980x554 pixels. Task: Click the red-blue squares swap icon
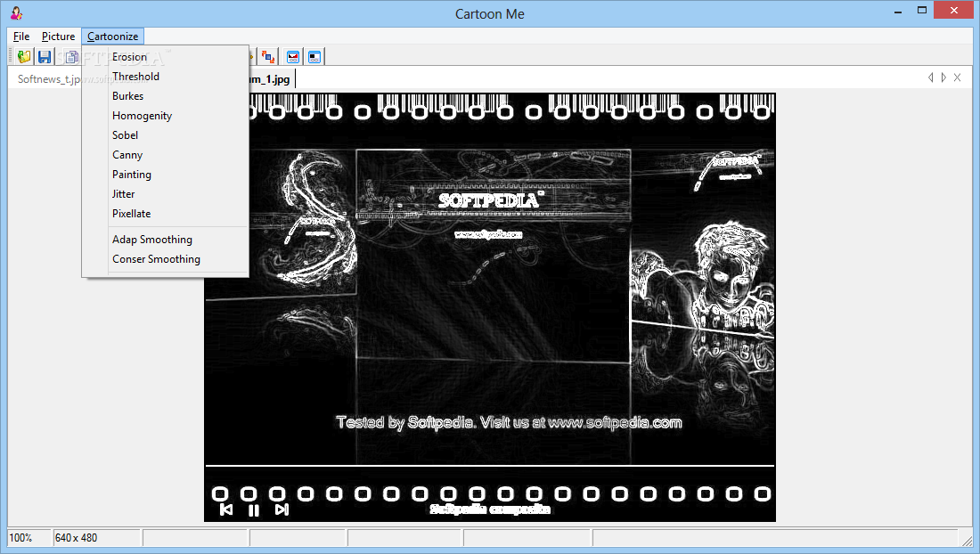point(268,57)
